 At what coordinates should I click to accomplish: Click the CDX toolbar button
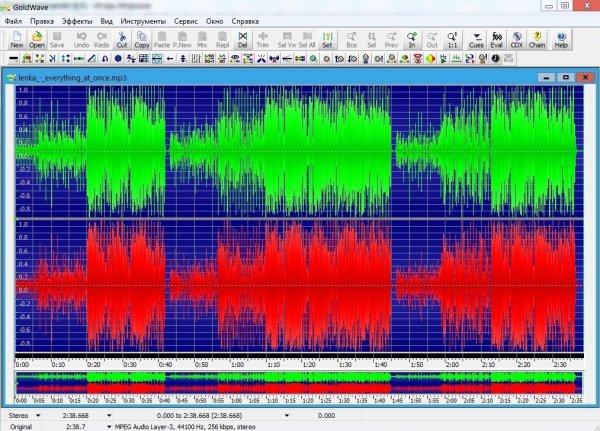517,39
